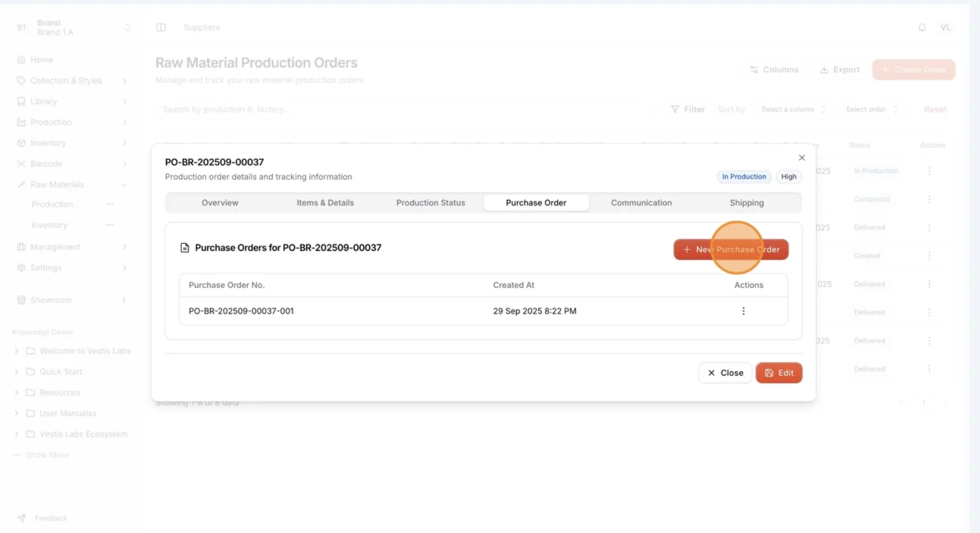
Task: Switch to the Communication tab
Action: [641, 203]
